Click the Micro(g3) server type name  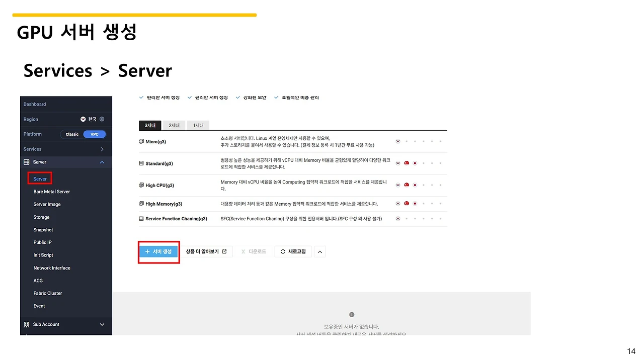(155, 142)
